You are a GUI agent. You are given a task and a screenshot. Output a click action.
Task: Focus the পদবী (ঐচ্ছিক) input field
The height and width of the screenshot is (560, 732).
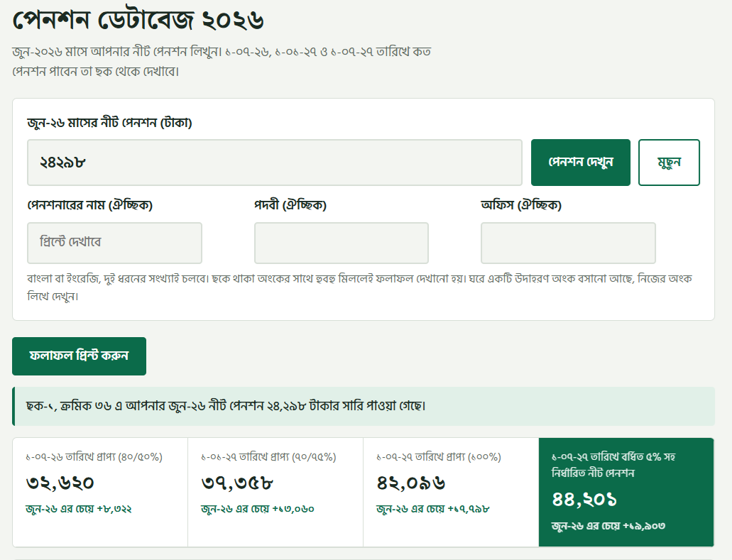(x=342, y=243)
